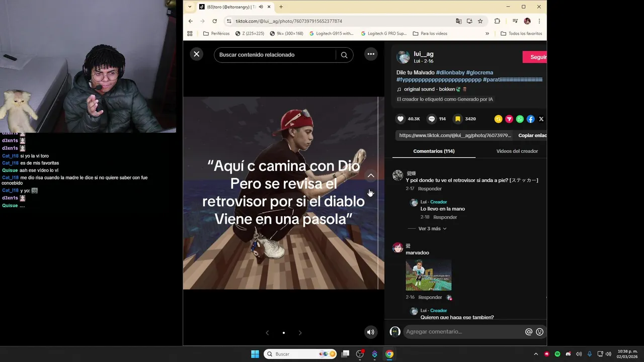The image size is (644, 362).
Task: Show more bookmarks with double chevron
Action: tap(487, 34)
